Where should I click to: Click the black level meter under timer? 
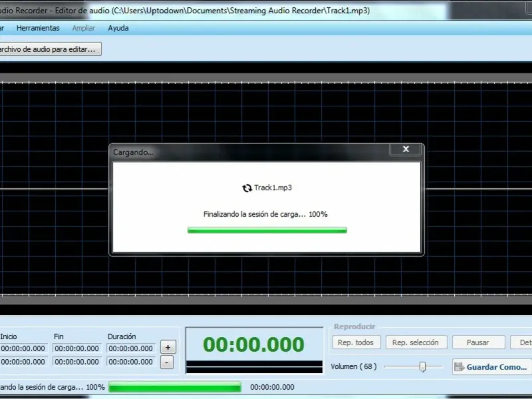pyautogui.click(x=255, y=367)
